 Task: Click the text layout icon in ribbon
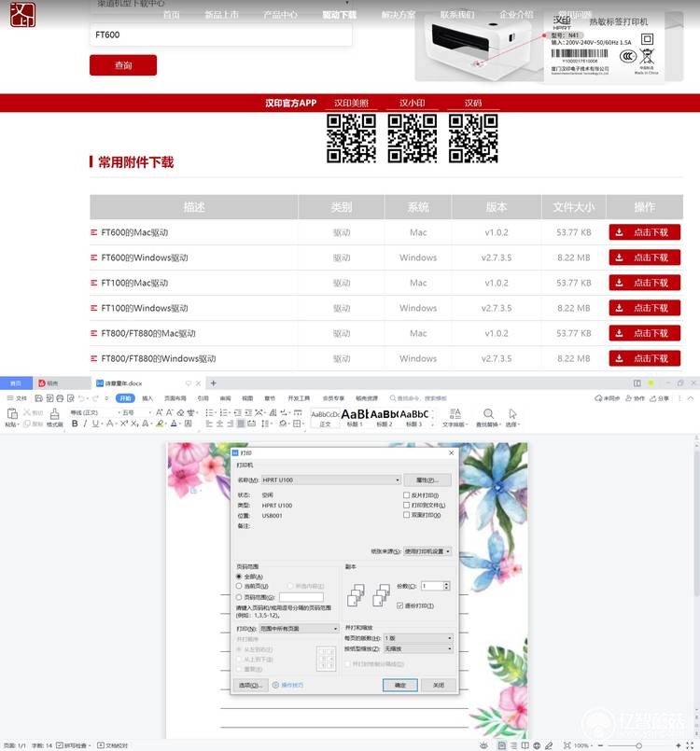pos(455,414)
